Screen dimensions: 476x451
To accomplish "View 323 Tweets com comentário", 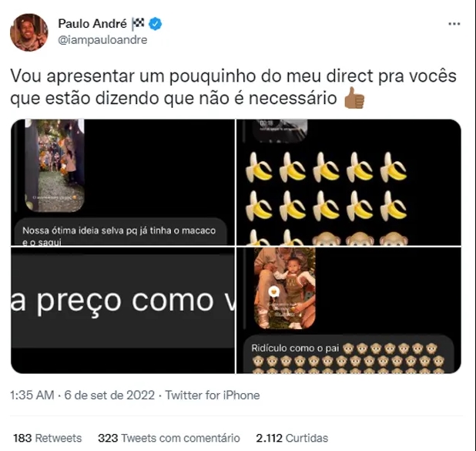I will (x=169, y=438).
